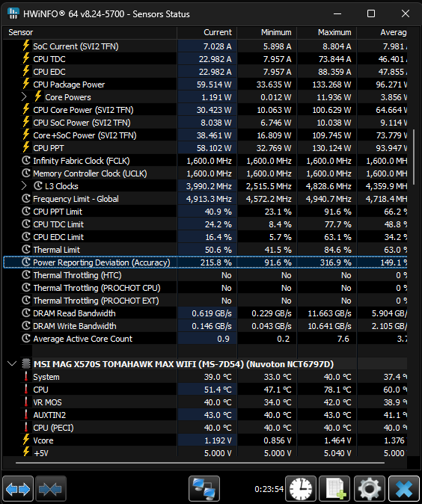
Task: Click the 215.8 % current deviation value
Action: (x=215, y=262)
